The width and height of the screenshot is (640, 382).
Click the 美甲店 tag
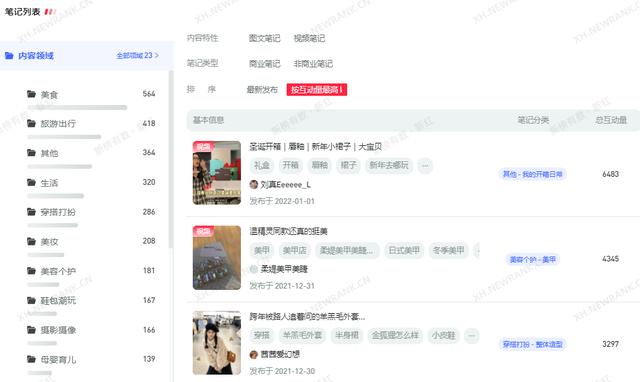tap(294, 250)
